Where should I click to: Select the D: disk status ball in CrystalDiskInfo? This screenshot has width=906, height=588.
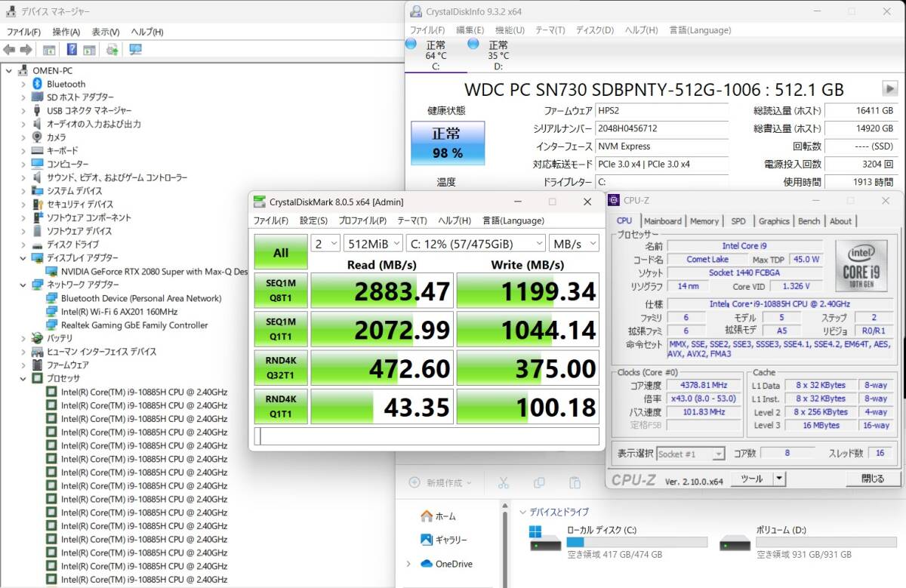click(x=473, y=45)
